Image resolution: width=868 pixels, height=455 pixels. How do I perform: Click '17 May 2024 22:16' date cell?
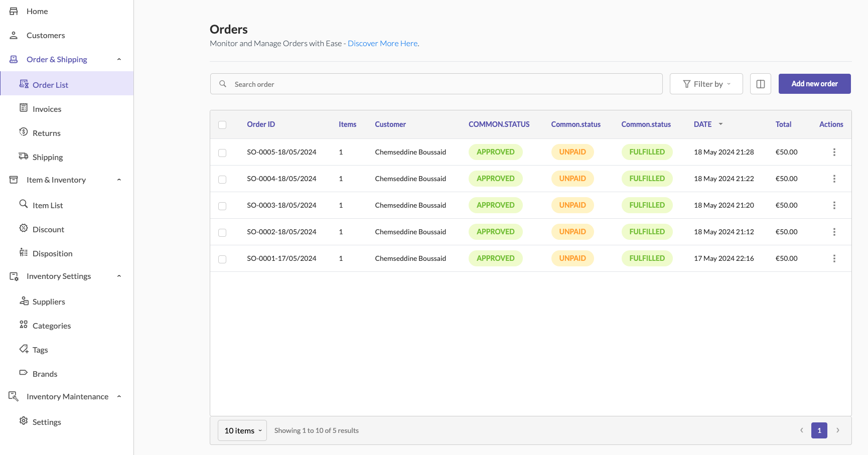coord(724,258)
